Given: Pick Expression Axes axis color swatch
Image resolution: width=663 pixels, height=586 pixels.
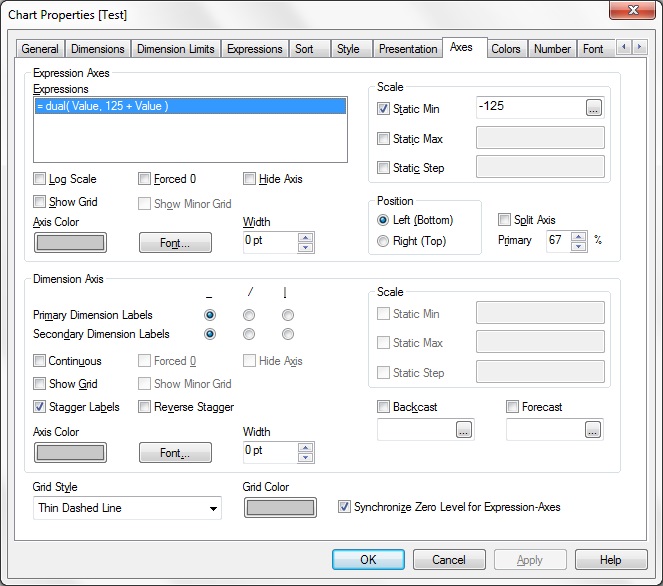Looking at the screenshot, I should (70, 243).
